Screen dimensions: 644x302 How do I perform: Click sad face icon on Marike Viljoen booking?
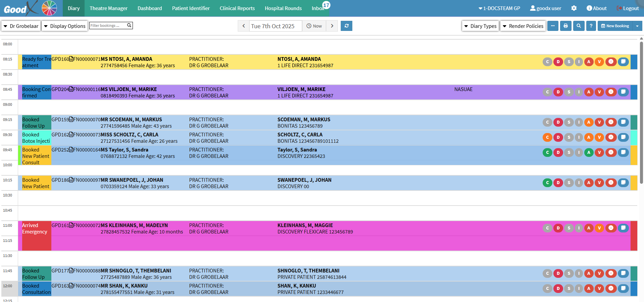[x=611, y=92]
